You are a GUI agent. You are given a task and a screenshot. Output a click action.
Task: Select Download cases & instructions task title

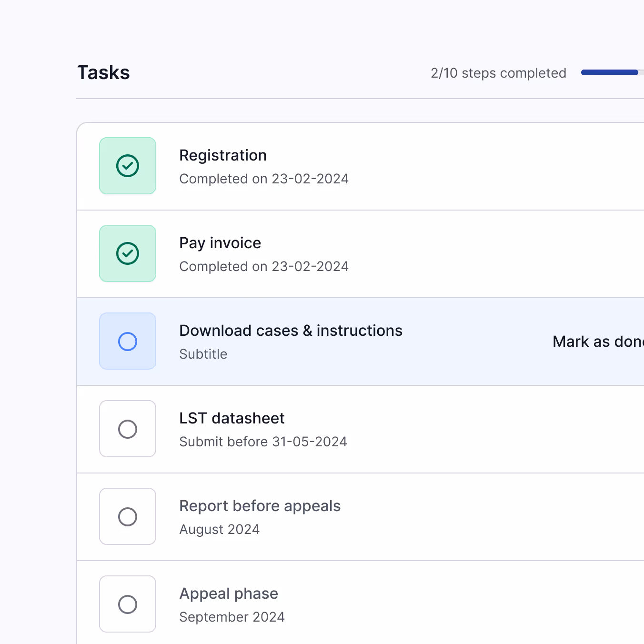(x=291, y=331)
